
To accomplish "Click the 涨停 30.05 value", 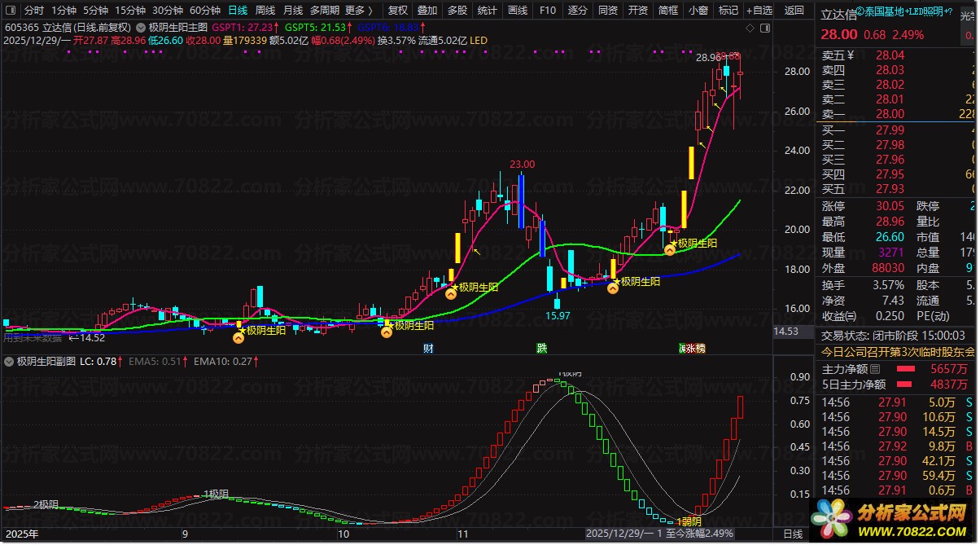I will [x=889, y=206].
